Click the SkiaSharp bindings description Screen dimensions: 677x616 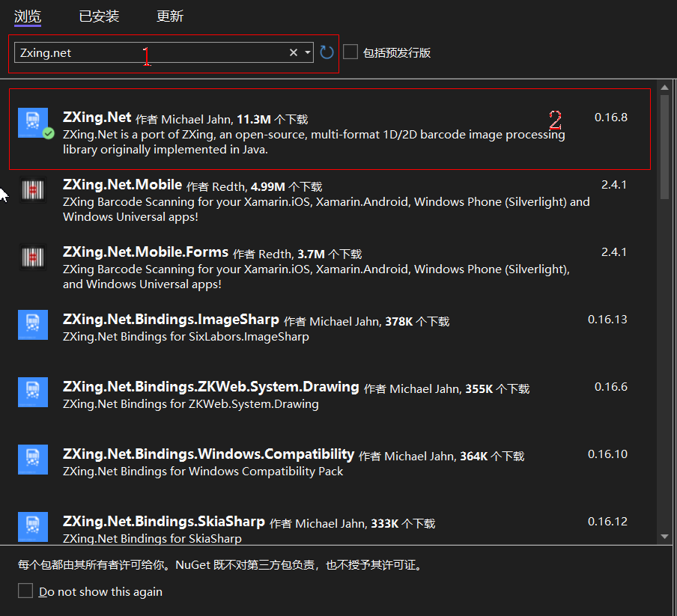[152, 538]
